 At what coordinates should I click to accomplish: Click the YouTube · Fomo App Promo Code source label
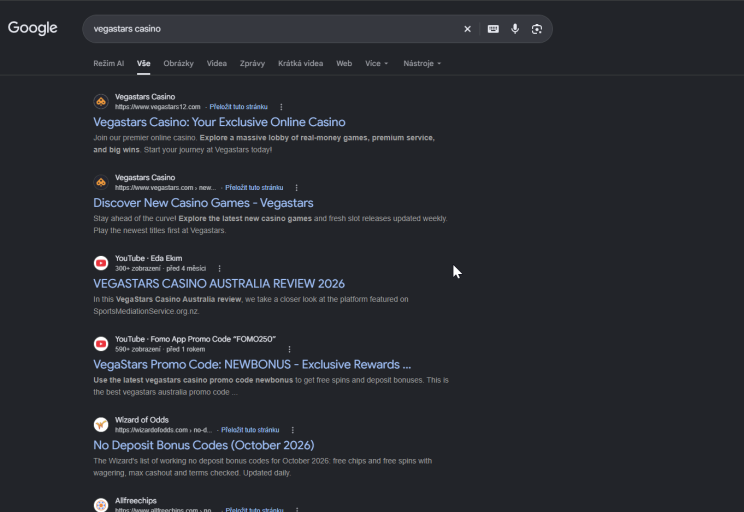tap(195, 339)
